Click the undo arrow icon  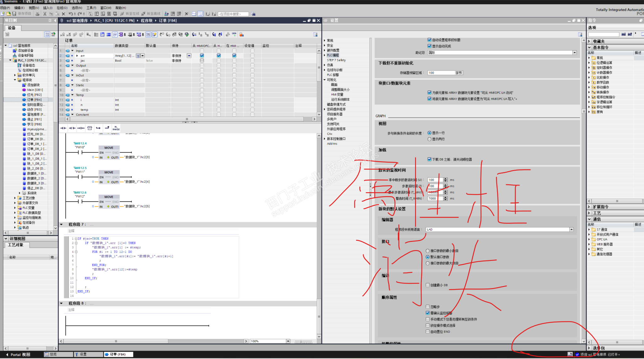click(71, 14)
